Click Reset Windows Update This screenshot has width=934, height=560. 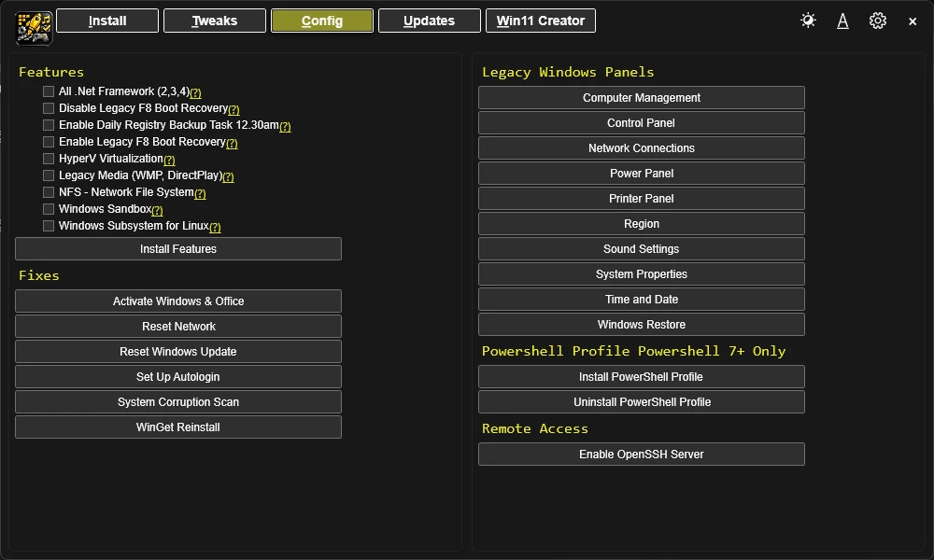pos(178,352)
